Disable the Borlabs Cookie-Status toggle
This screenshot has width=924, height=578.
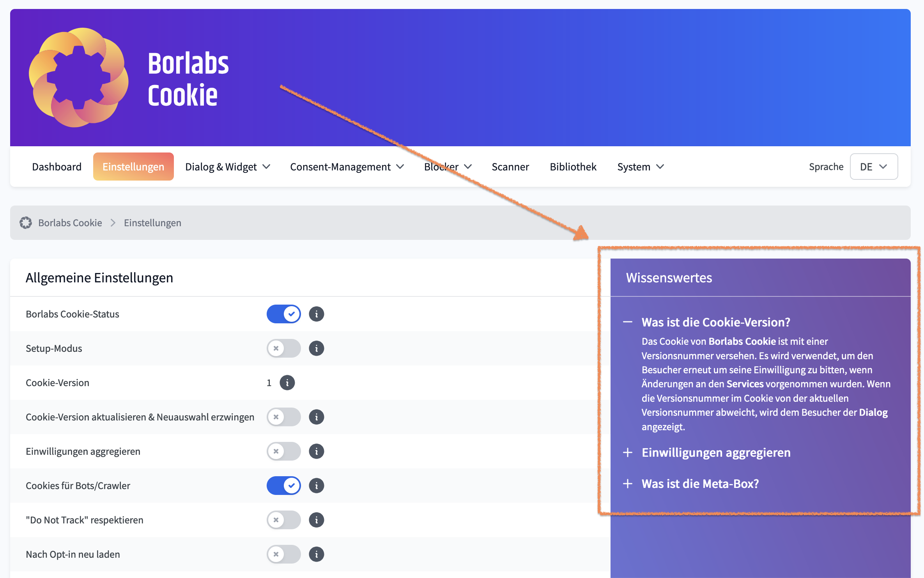tap(284, 314)
